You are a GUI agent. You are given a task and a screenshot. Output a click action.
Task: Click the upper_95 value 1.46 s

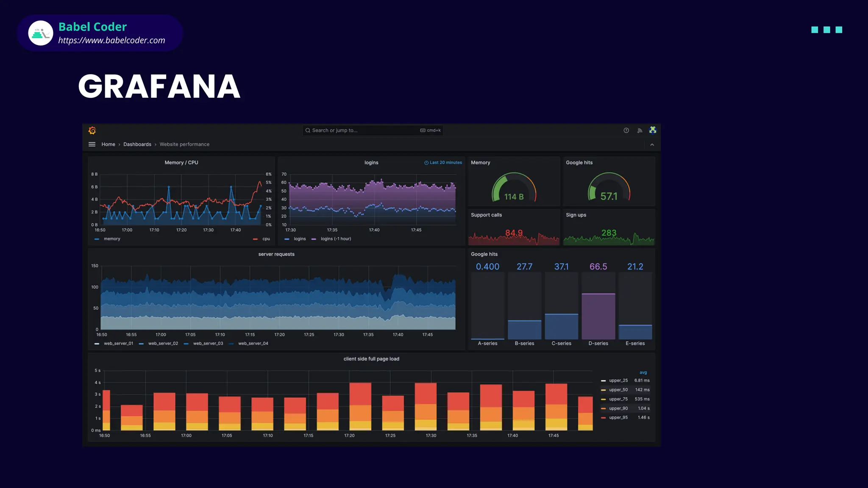[x=643, y=418]
